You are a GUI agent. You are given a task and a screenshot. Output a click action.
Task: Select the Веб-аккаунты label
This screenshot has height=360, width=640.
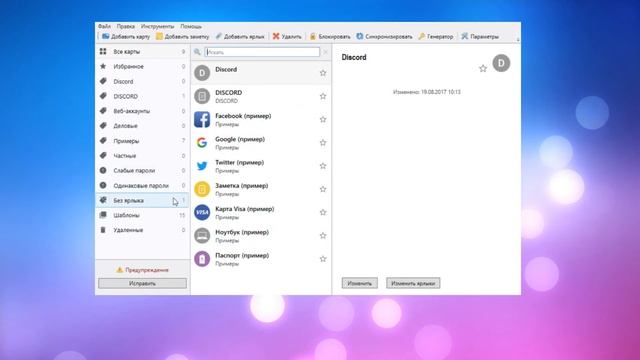click(x=142, y=111)
